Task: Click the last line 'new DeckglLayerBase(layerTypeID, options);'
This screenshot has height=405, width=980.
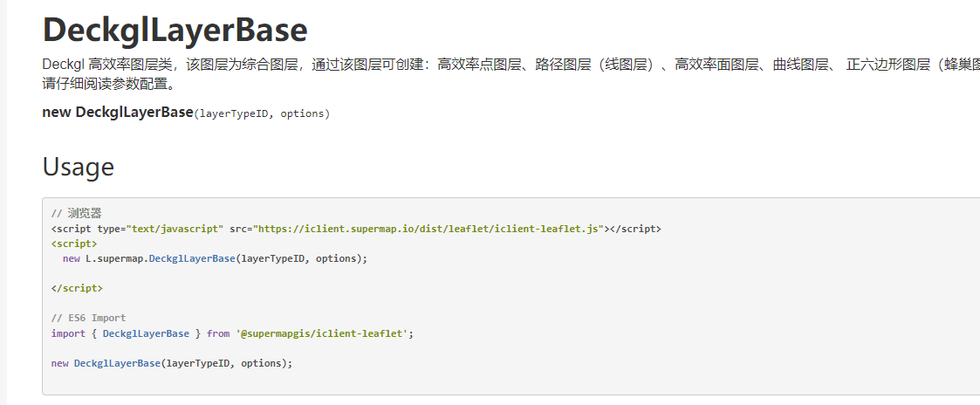Action: pyautogui.click(x=172, y=363)
